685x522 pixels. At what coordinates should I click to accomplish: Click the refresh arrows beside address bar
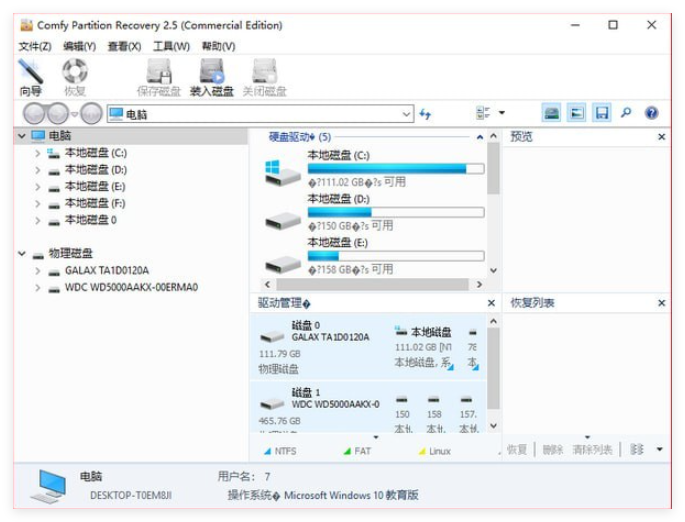[x=426, y=114]
